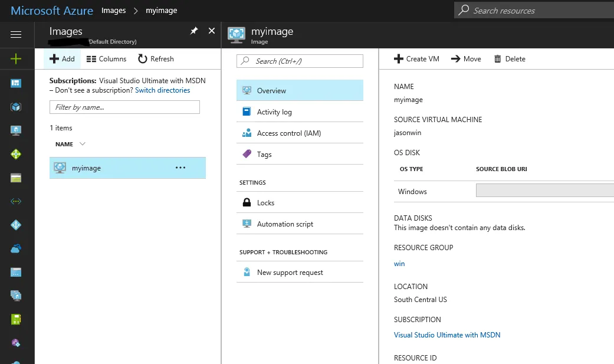Pin the Images blade

pyautogui.click(x=194, y=31)
